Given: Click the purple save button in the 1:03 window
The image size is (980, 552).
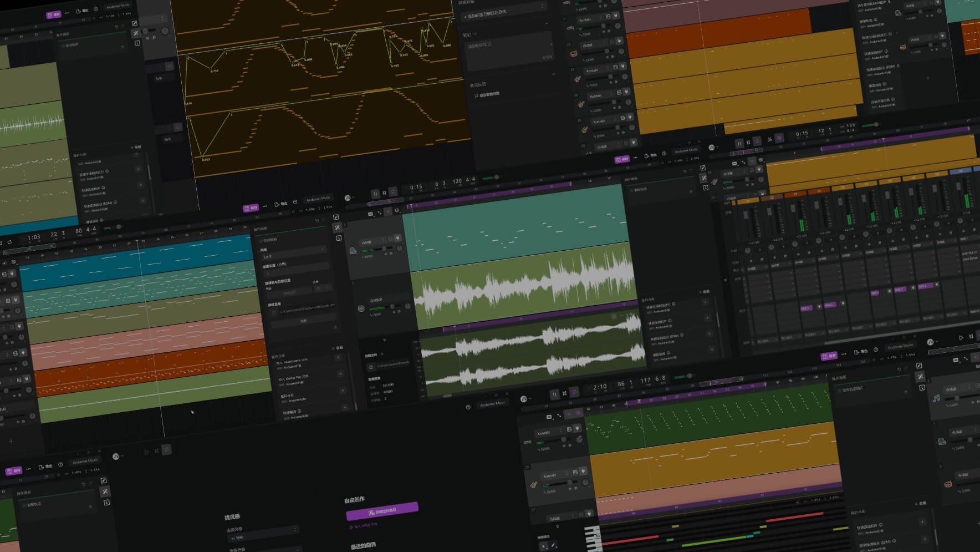Looking at the screenshot, I should click(251, 207).
